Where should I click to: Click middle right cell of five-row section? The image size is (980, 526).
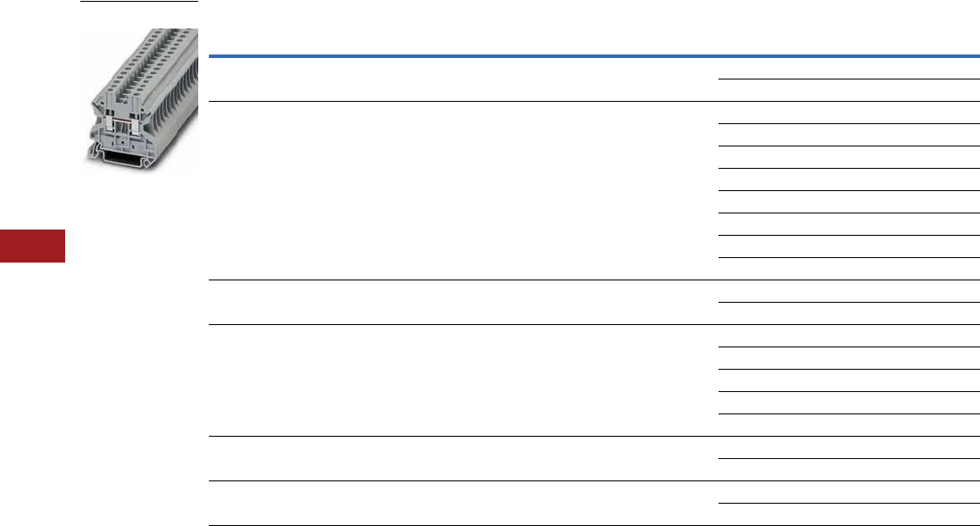[846, 380]
